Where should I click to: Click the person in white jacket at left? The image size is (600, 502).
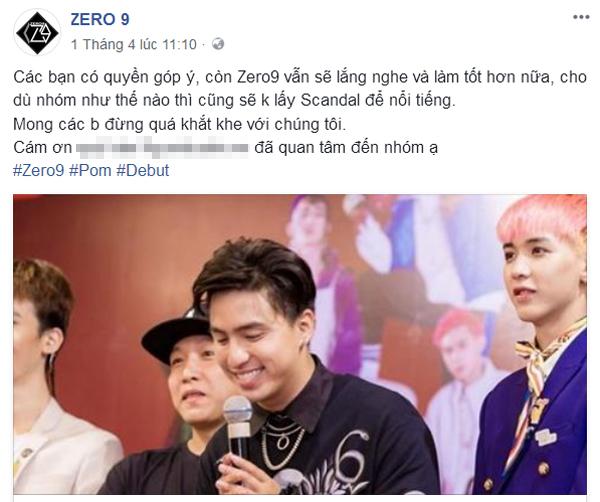54,379
